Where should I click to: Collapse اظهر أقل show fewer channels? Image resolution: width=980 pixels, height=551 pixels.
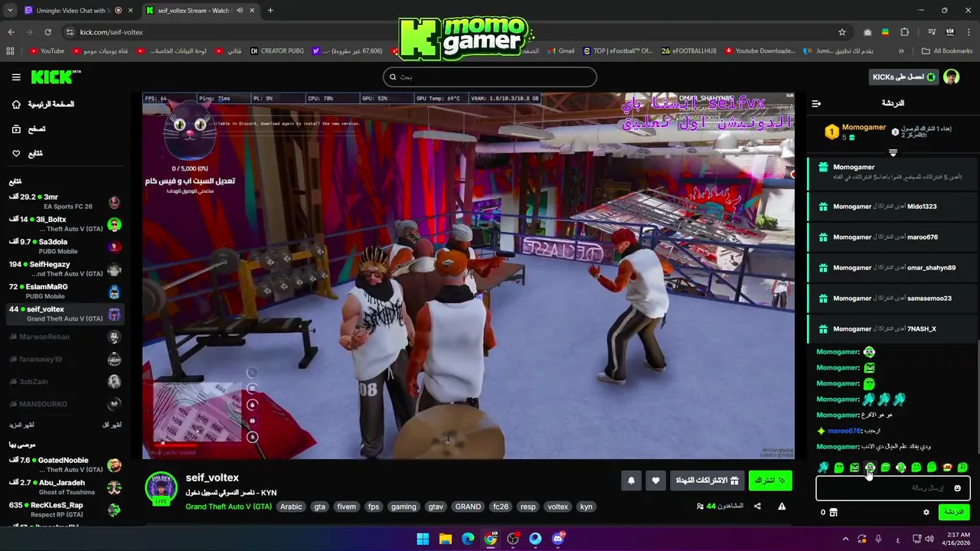[112, 425]
